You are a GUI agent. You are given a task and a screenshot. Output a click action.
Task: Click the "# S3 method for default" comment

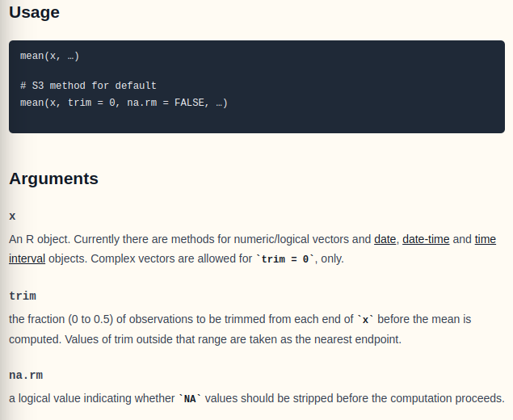(x=88, y=85)
